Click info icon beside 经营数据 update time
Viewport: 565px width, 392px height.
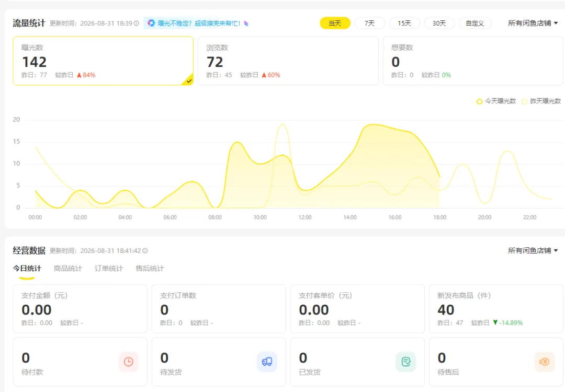click(145, 251)
